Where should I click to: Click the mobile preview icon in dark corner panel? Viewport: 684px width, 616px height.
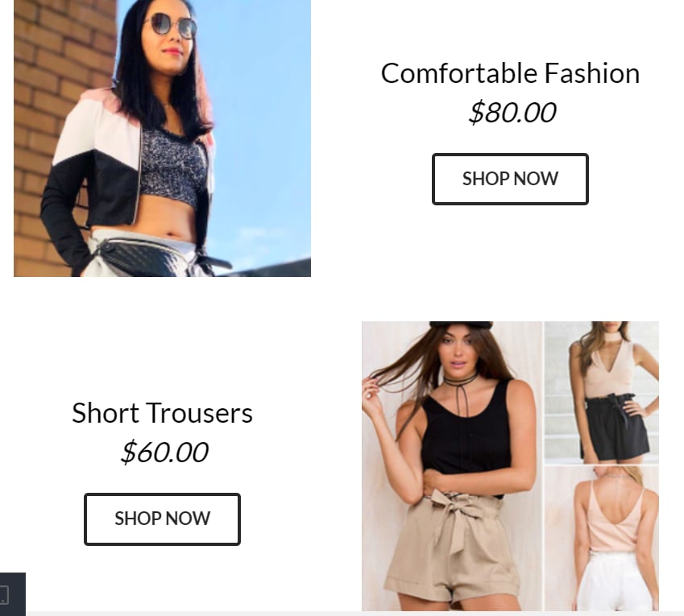(4, 594)
